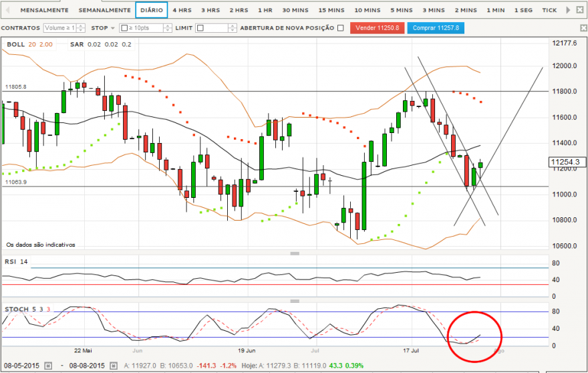Select the 3 MINS timeframe
The height and width of the screenshot is (373, 588).
(x=434, y=10)
